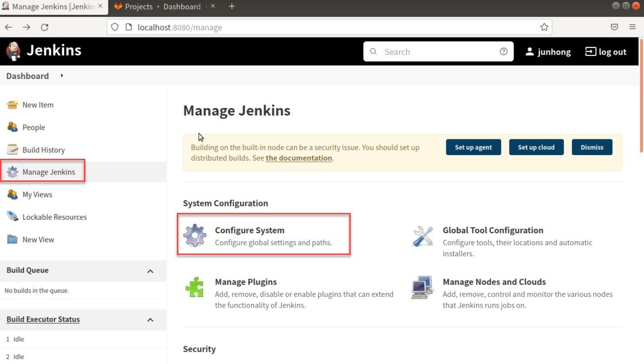This screenshot has width=644, height=364.
Task: Collapse the Build Executor Status panel
Action: 150,320
